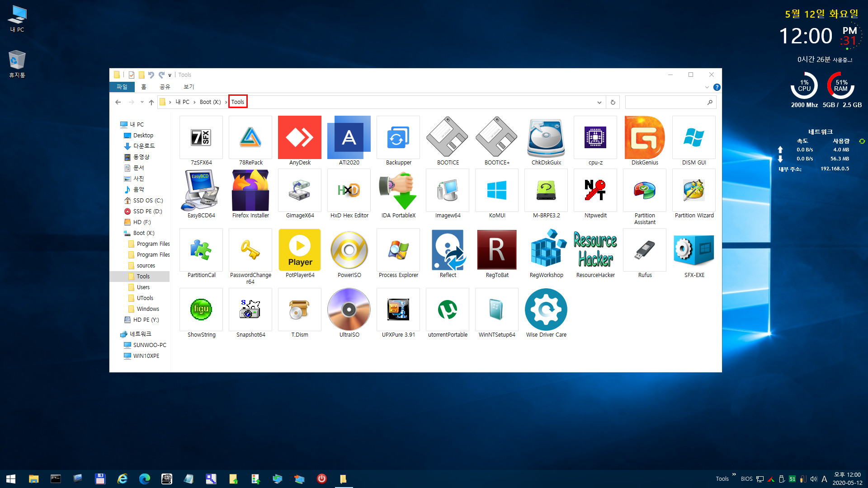This screenshot has width=868, height=488.
Task: Open the Snapshot64 icon
Action: [250, 310]
